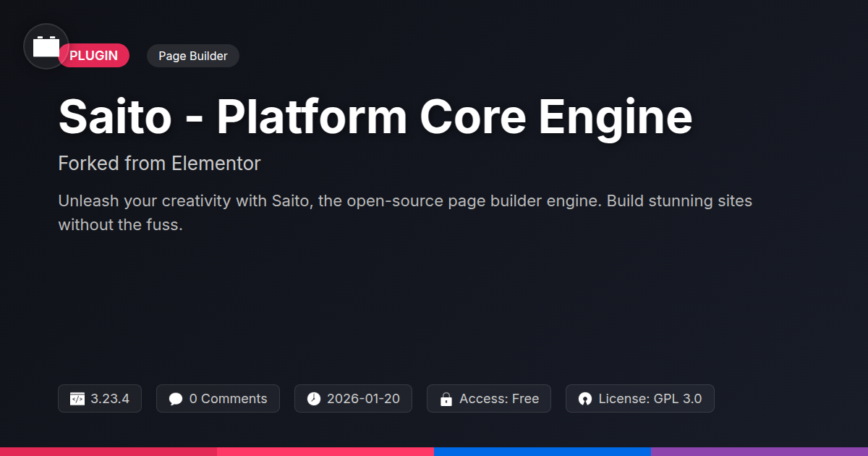The width and height of the screenshot is (868, 456).
Task: Select the version 3.23.4 label
Action: click(x=110, y=399)
